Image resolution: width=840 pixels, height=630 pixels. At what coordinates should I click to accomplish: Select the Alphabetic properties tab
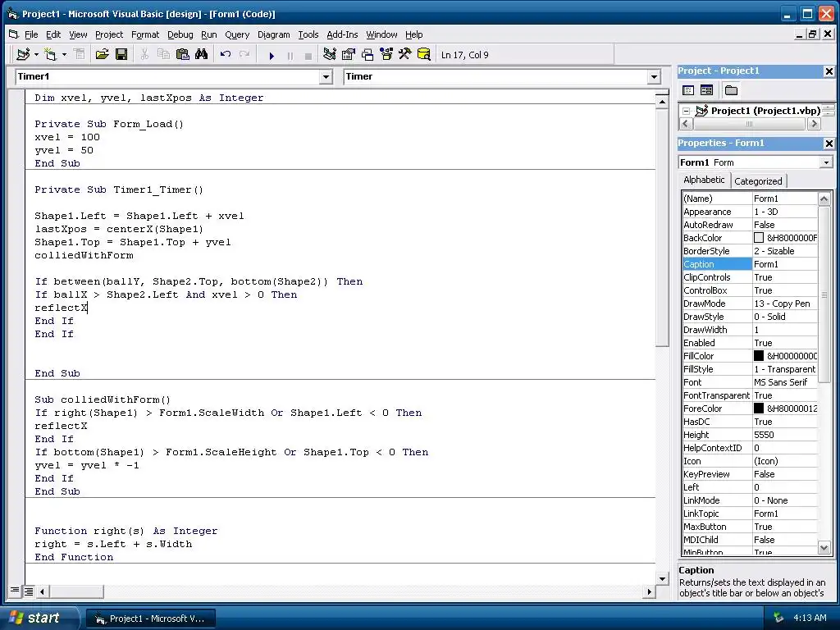click(x=705, y=180)
